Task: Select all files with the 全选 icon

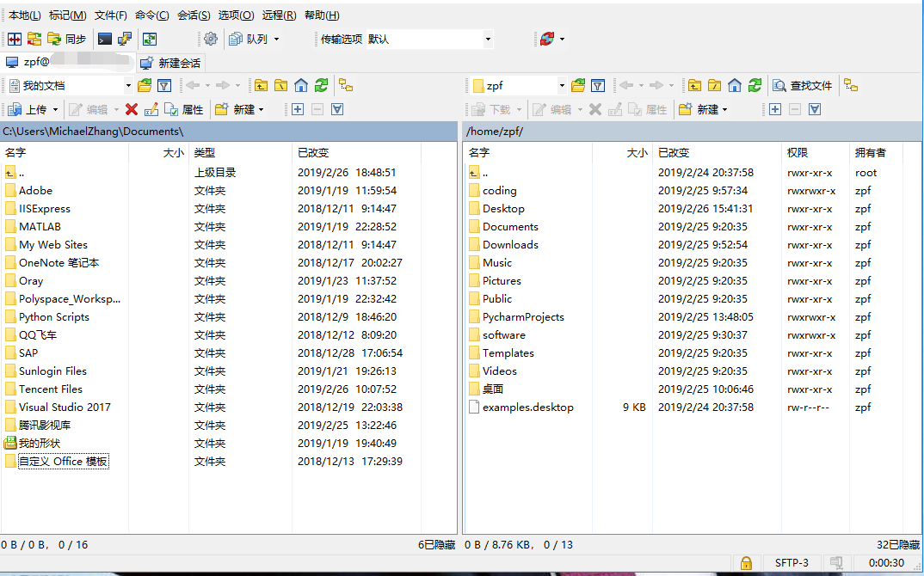Action: tap(297, 109)
